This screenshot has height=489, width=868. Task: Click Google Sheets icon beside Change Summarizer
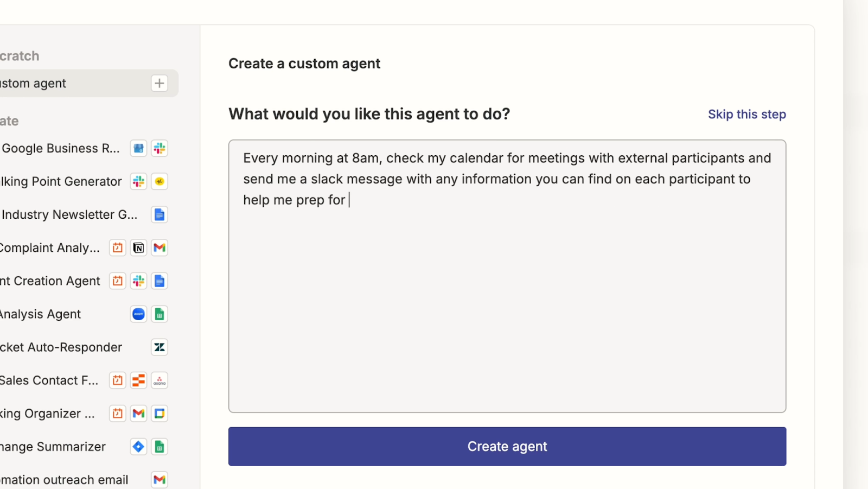pos(159,447)
